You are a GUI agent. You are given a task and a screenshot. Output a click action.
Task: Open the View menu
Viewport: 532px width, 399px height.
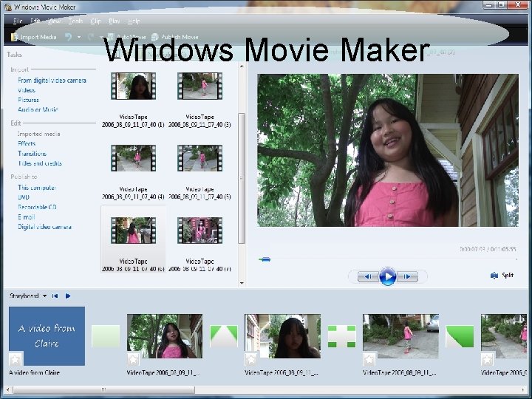tap(54, 21)
